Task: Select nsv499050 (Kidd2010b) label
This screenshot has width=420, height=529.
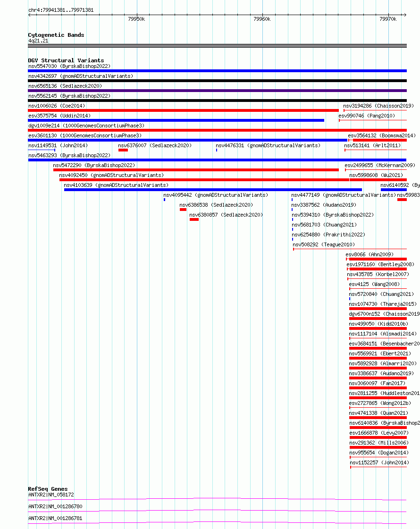Action: pos(379,324)
